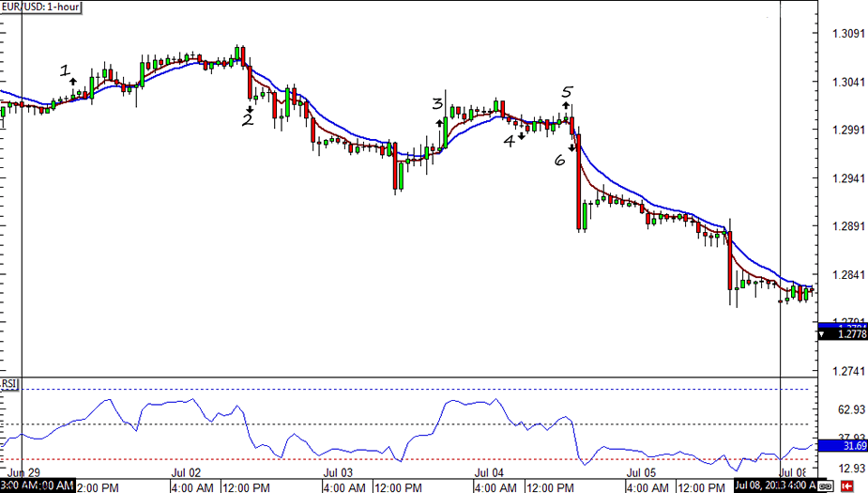
Task: Click the Jun 29 date on time axis
Action: click(x=23, y=473)
